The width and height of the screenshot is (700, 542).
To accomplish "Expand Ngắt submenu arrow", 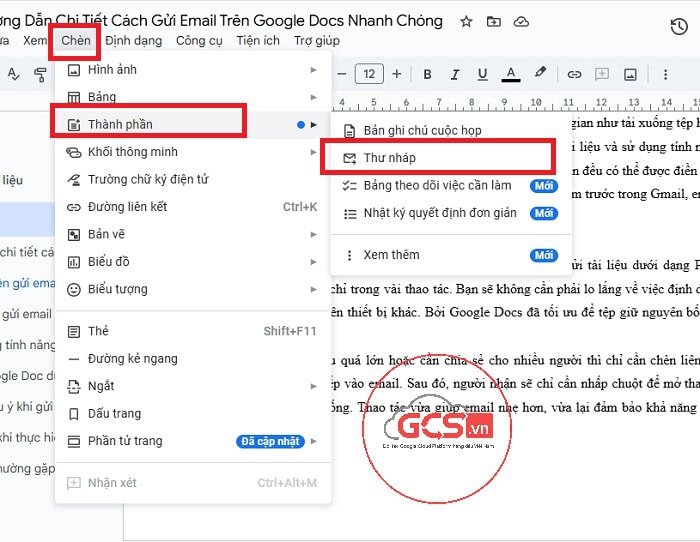I will pos(313,386).
